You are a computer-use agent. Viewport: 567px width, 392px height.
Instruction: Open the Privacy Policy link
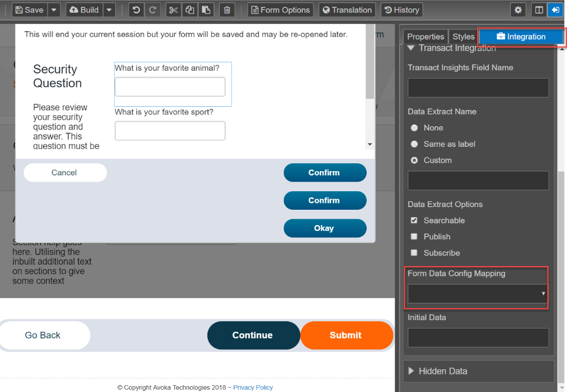pyautogui.click(x=253, y=387)
